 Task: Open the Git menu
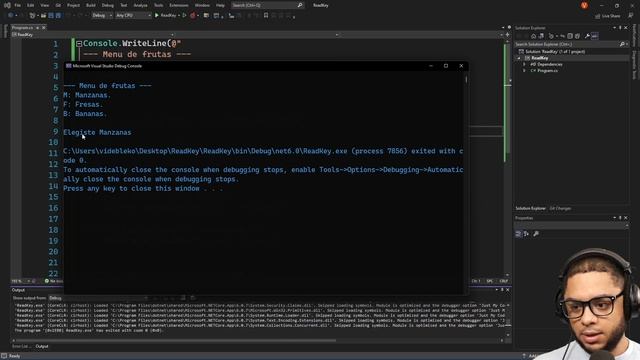click(58, 5)
